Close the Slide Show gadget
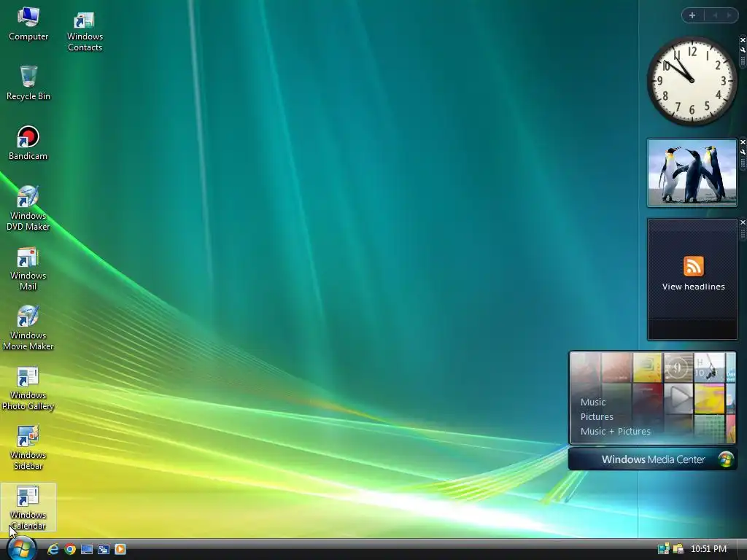 [743, 142]
